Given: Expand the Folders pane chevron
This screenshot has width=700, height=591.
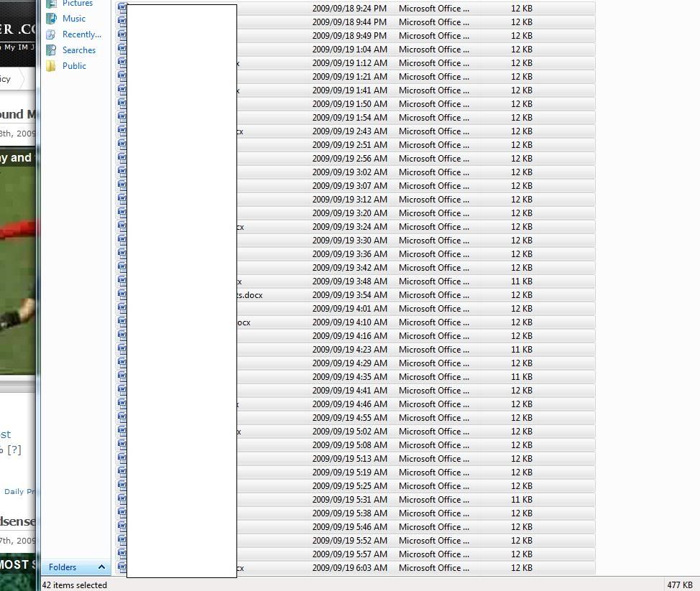Looking at the screenshot, I should click(101, 567).
